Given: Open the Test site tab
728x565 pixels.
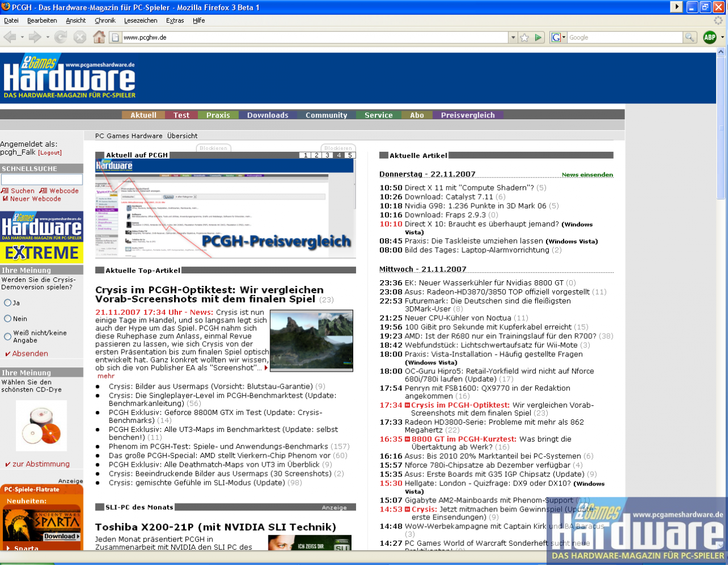Looking at the screenshot, I should point(181,115).
